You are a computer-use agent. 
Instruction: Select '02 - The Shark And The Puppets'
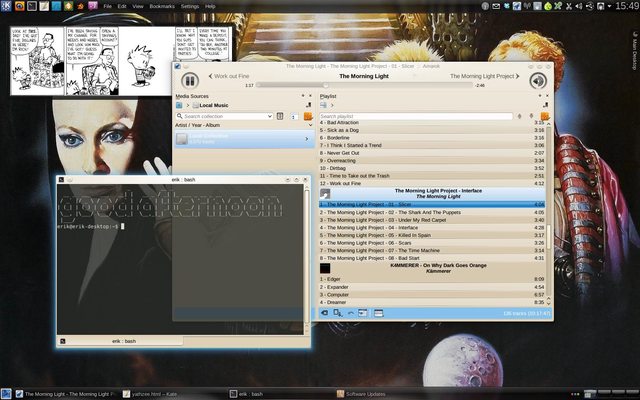point(432,212)
